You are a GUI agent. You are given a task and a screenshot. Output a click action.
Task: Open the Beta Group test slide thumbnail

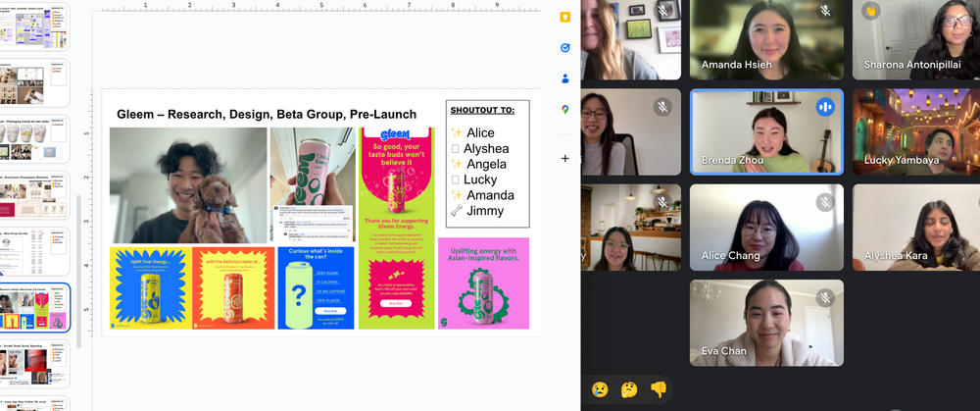33,251
